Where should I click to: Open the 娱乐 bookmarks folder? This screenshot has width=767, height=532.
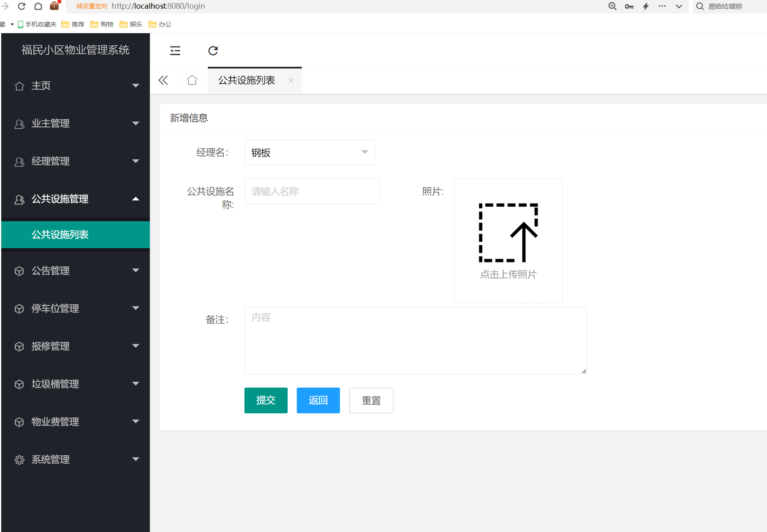131,24
